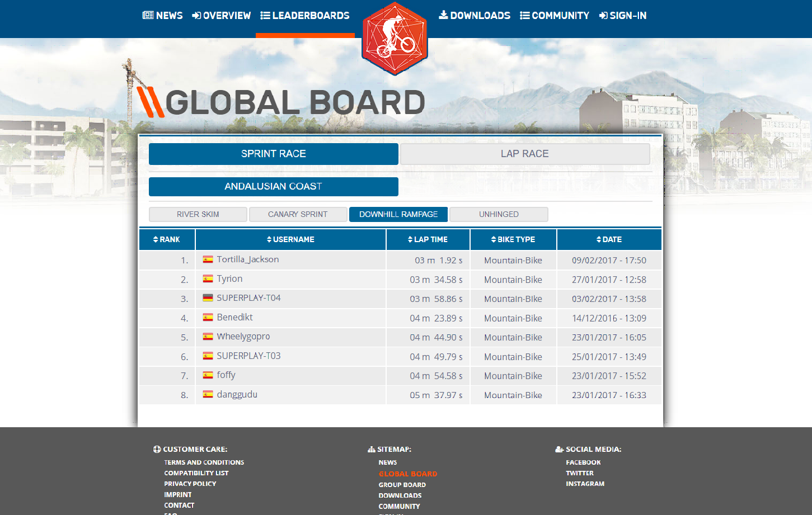Open the Imprint footer link
The height and width of the screenshot is (515, 812).
click(178, 495)
